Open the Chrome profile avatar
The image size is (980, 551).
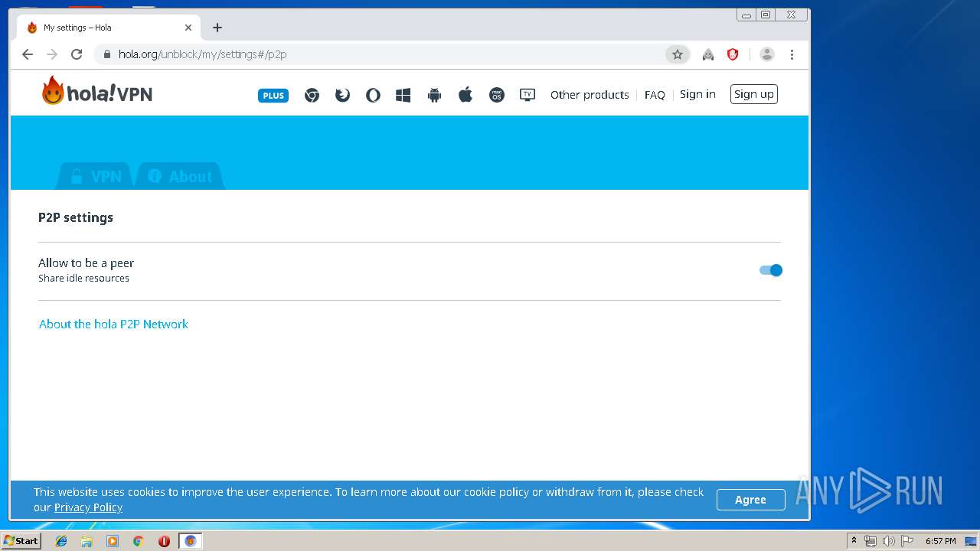767,54
